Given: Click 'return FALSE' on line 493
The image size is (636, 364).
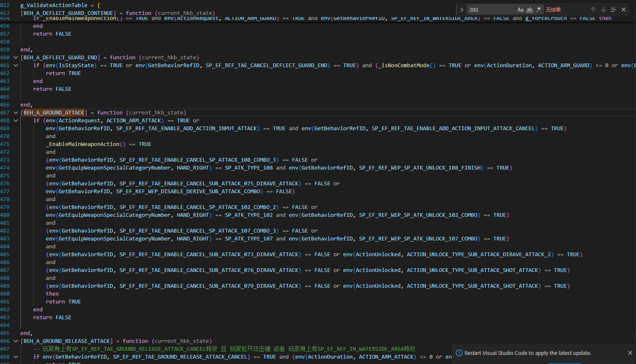Looking at the screenshot, I should point(52,318).
